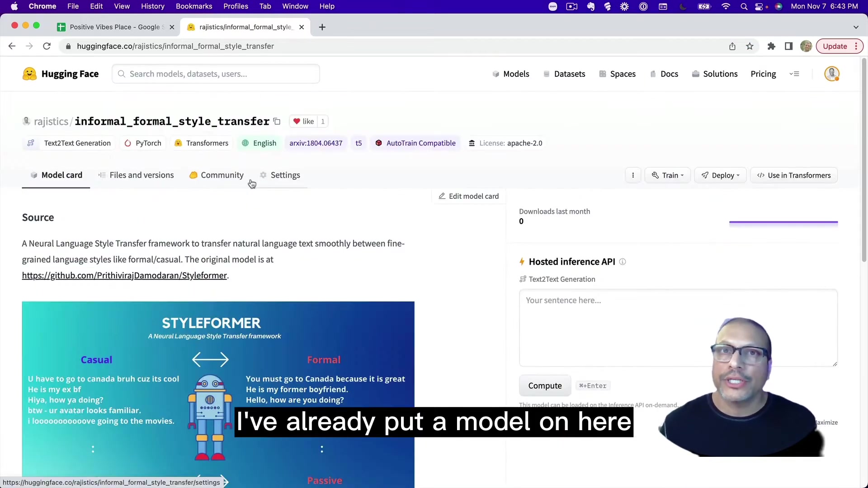Click the Chrome profile avatar
Screen dimensions: 868x488
tap(806, 46)
